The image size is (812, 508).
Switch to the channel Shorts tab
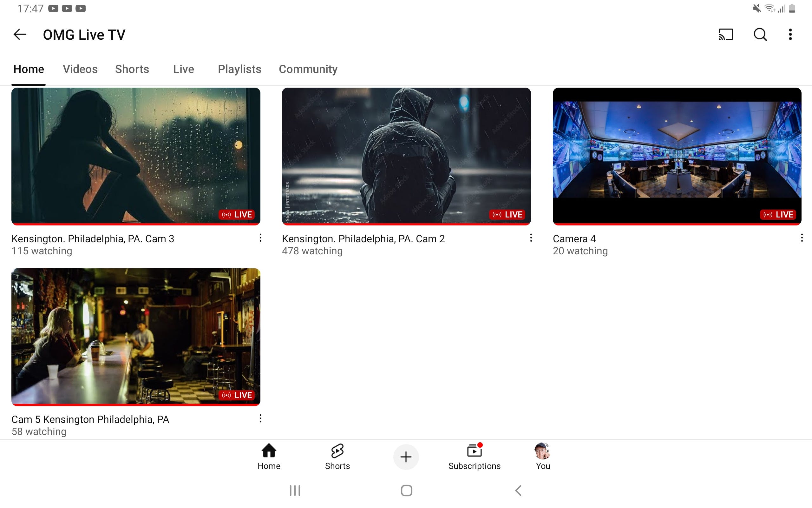pyautogui.click(x=132, y=69)
